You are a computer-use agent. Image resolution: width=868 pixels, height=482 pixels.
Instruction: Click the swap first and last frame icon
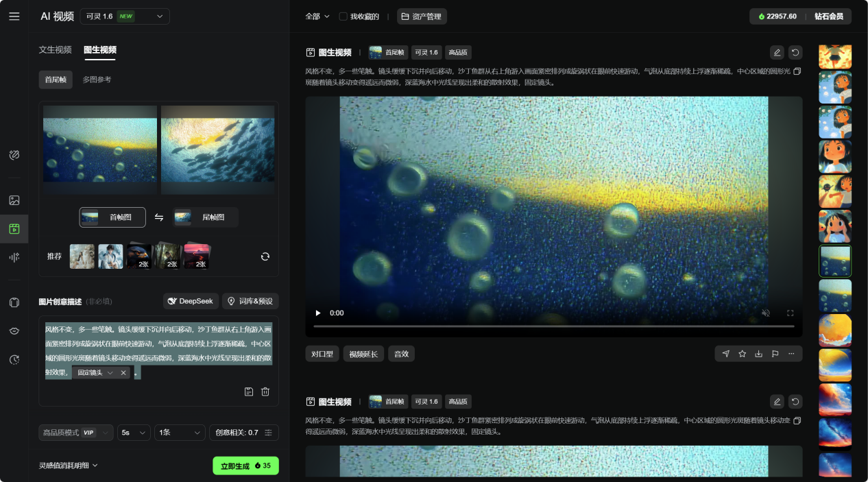159,217
